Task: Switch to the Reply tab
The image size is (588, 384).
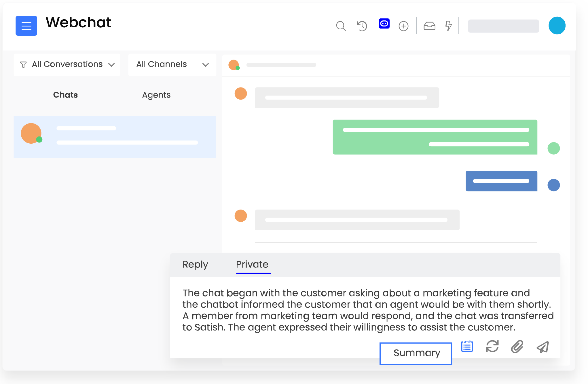Action: coord(195,264)
